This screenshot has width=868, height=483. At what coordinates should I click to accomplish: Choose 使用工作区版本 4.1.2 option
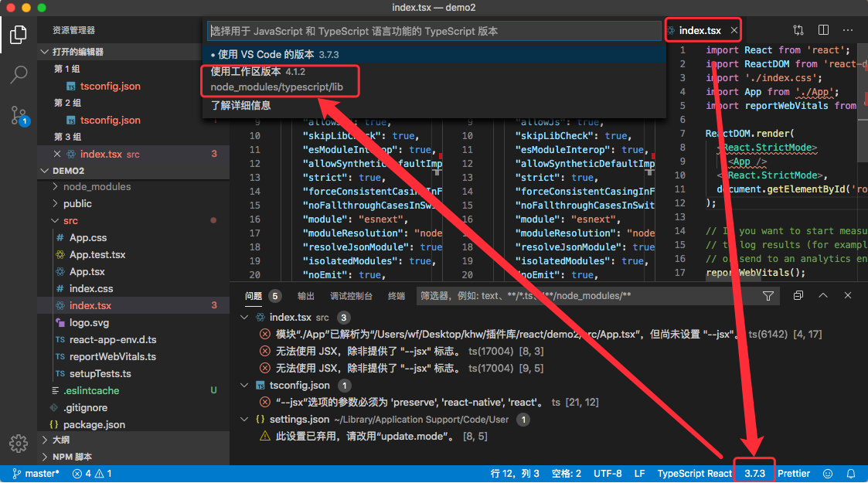434,79
